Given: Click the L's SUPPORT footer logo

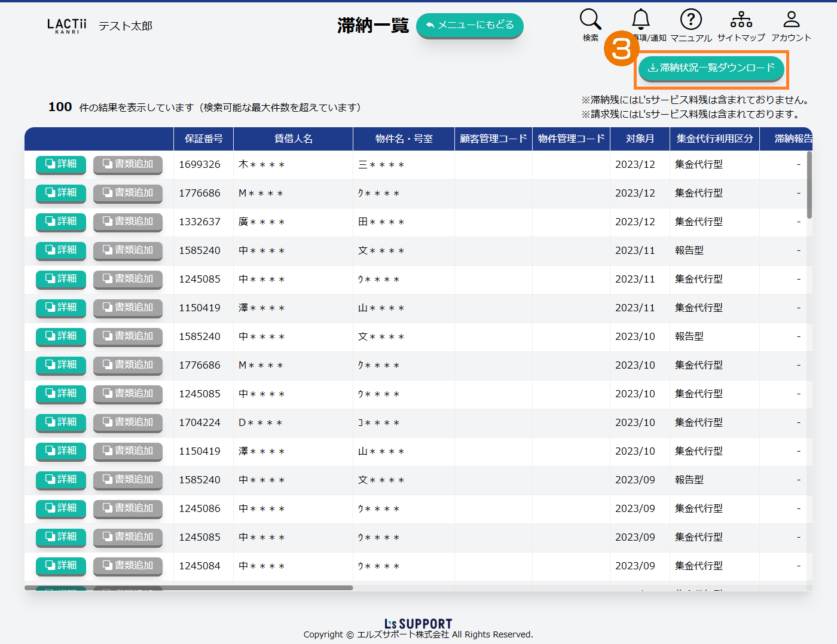Looking at the screenshot, I should pyautogui.click(x=418, y=624).
